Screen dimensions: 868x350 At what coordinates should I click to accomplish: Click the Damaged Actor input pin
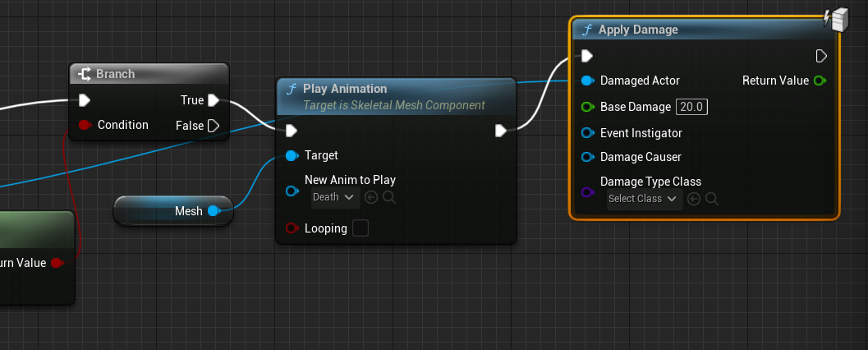pos(588,81)
